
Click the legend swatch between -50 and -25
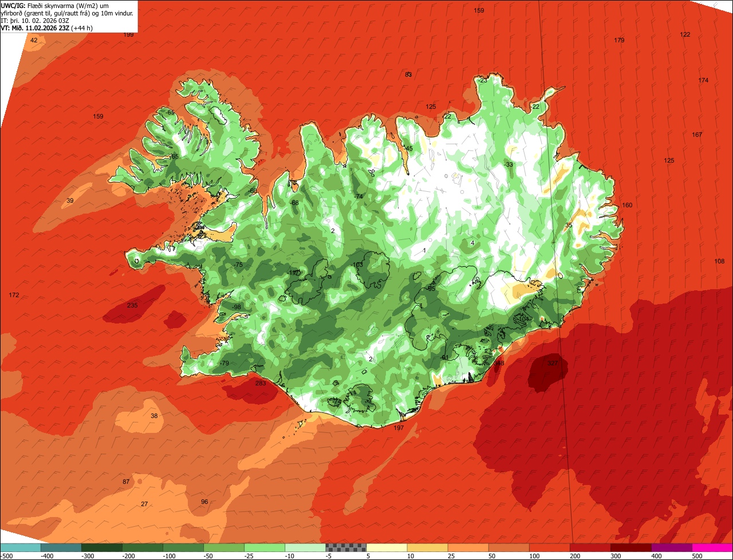pyautogui.click(x=223, y=547)
